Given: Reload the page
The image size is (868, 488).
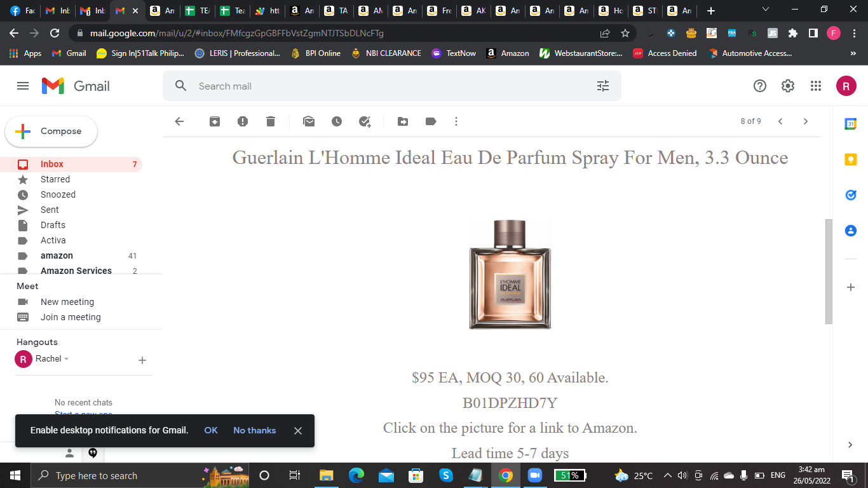Looking at the screenshot, I should tap(55, 33).
